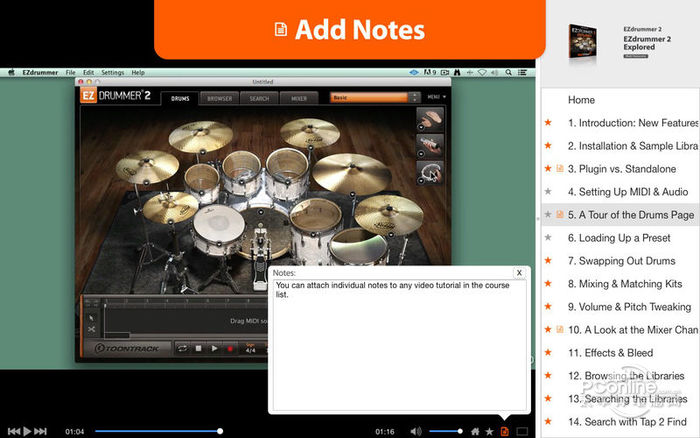
Task: Toggle gray star for lesson 6 Loading Up a Preset
Action: (x=548, y=238)
